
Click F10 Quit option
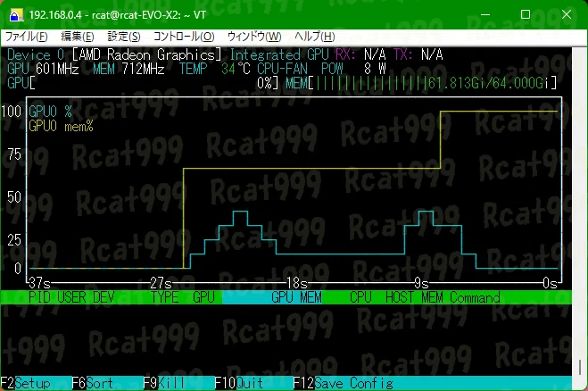tap(239, 383)
